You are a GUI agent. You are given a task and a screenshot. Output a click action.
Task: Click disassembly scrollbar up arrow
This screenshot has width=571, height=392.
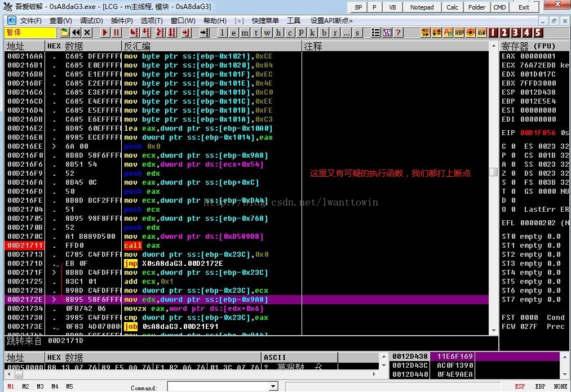493,46
